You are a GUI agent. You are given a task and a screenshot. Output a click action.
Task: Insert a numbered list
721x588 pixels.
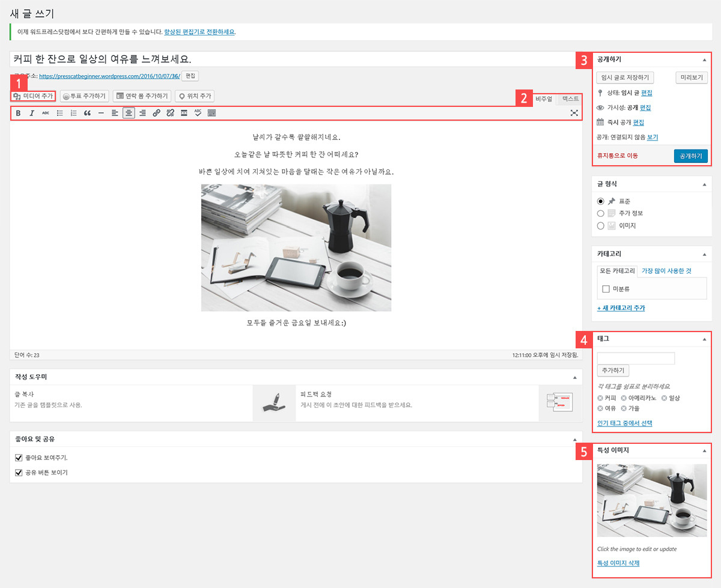coord(73,113)
